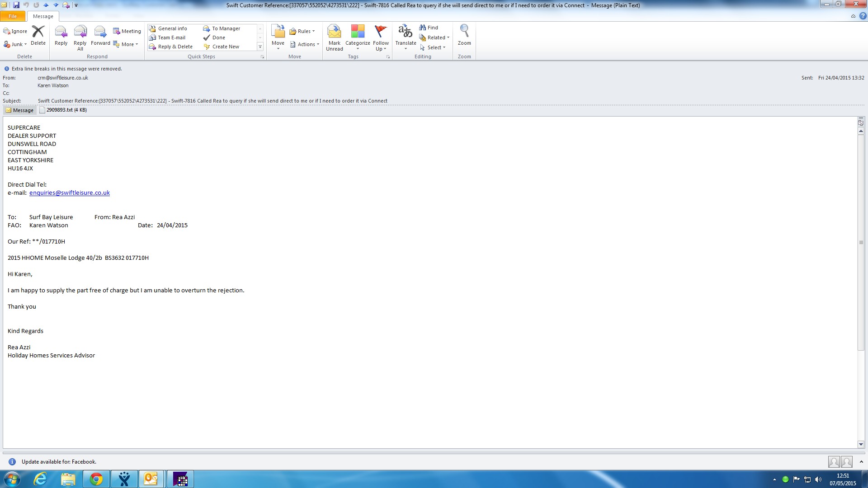Open Outlook from the Windows taskbar
The height and width of the screenshot is (488, 868).
(x=151, y=479)
